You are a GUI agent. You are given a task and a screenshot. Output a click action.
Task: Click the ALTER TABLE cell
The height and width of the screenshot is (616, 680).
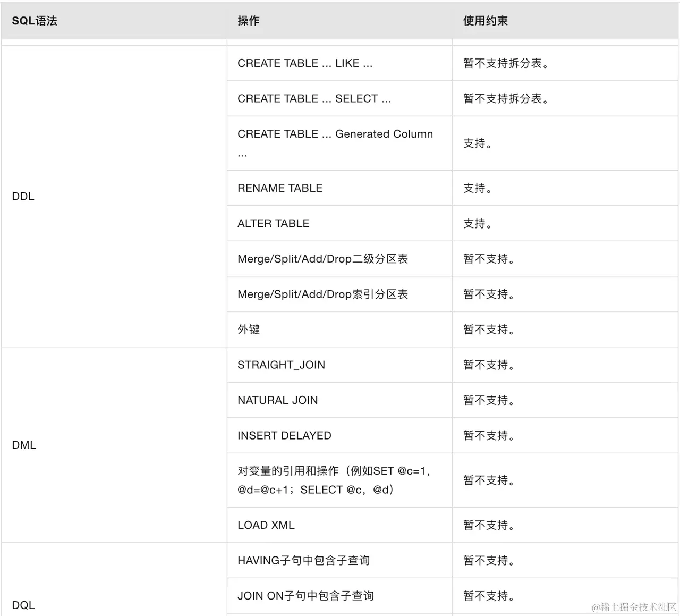[x=273, y=223]
